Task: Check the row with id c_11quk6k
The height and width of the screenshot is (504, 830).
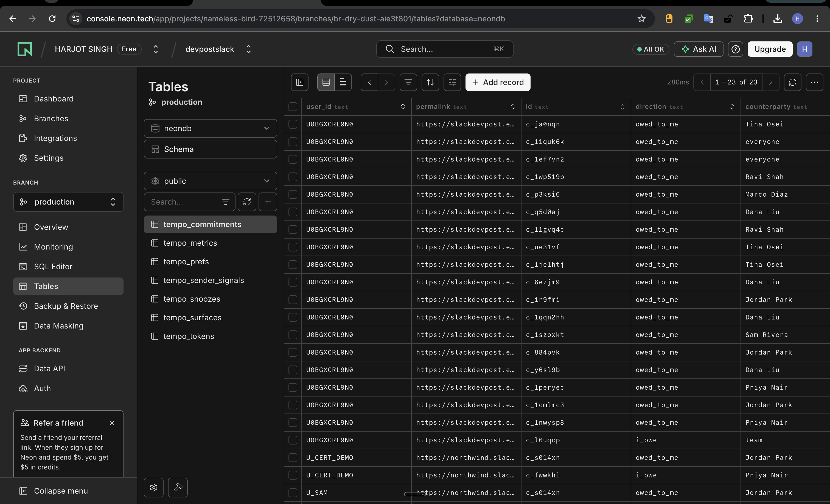Action: pyautogui.click(x=293, y=142)
